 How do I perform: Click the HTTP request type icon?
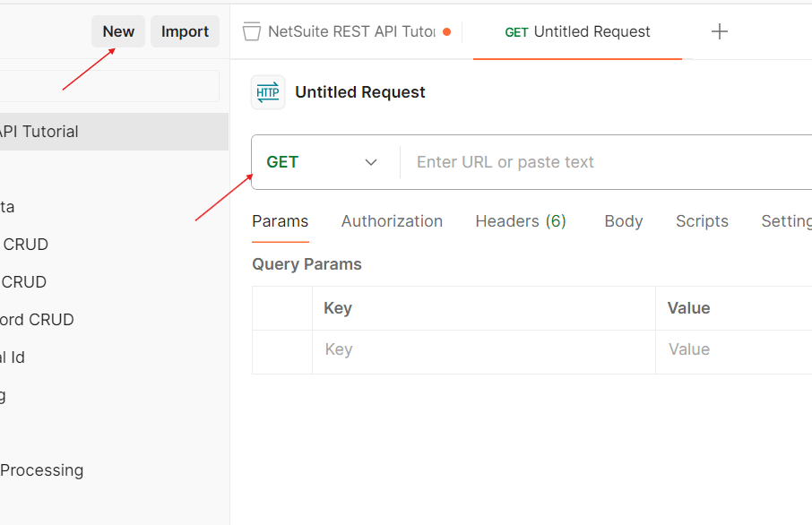267,91
